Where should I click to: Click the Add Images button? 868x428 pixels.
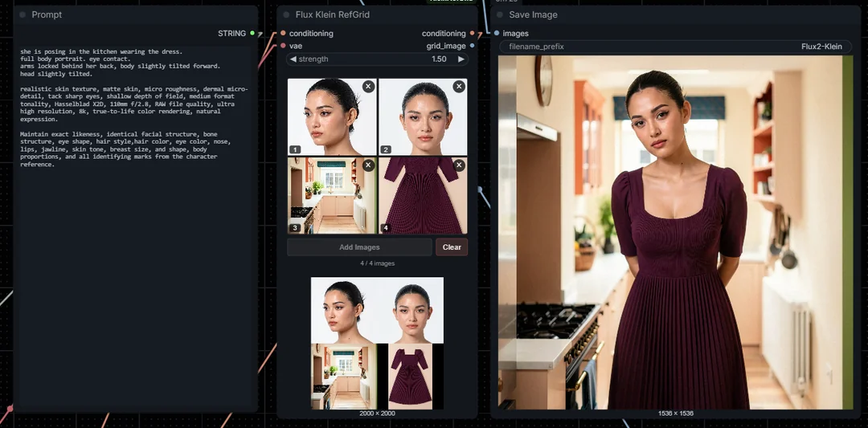(x=359, y=247)
